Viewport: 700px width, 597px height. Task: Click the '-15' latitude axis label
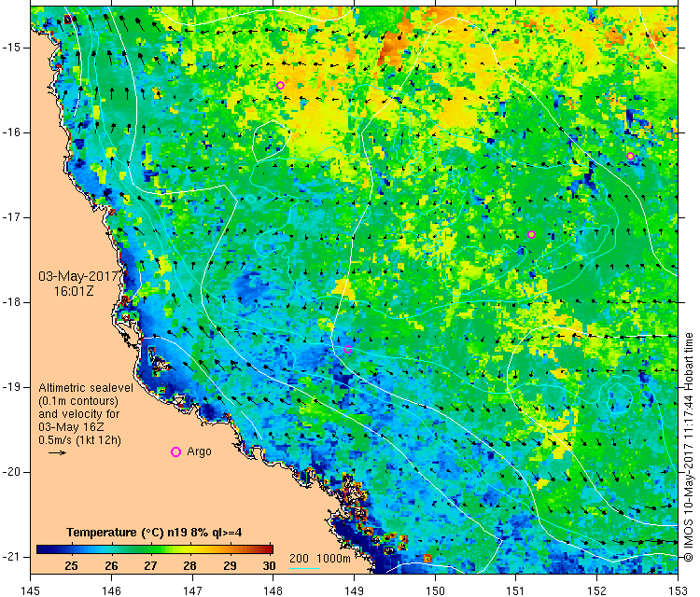[10, 48]
